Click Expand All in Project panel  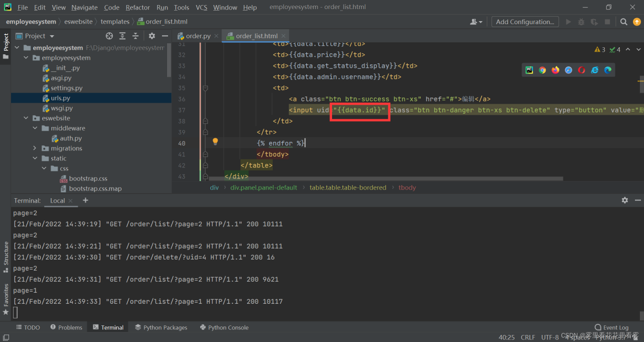(122, 36)
